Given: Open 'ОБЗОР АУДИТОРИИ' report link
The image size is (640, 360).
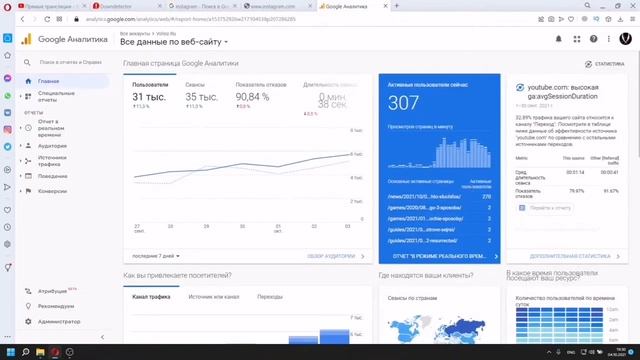Looking at the screenshot, I should click(x=336, y=256).
